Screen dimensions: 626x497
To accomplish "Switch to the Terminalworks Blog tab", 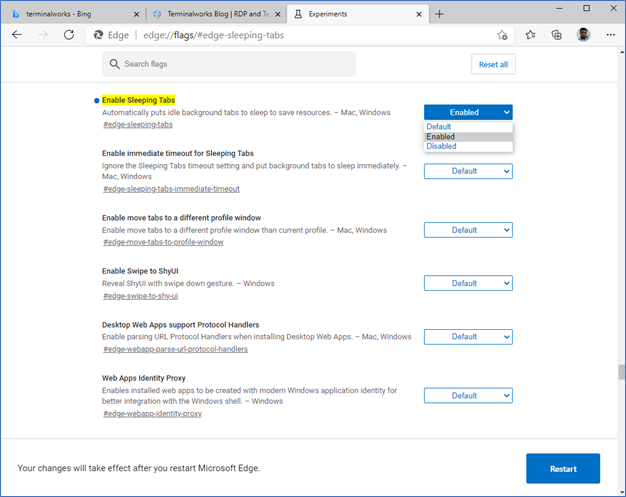I will click(218, 14).
